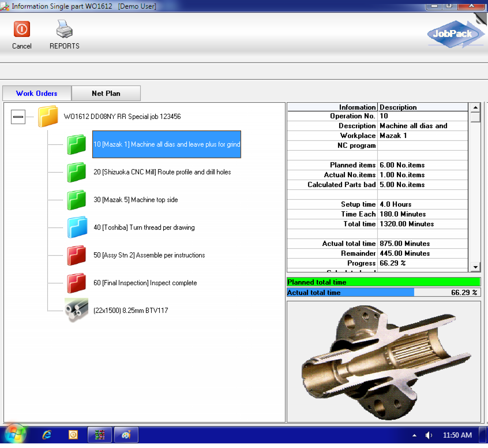Click the yellow WO1612 job folder icon
The image size is (488, 448).
point(48,116)
